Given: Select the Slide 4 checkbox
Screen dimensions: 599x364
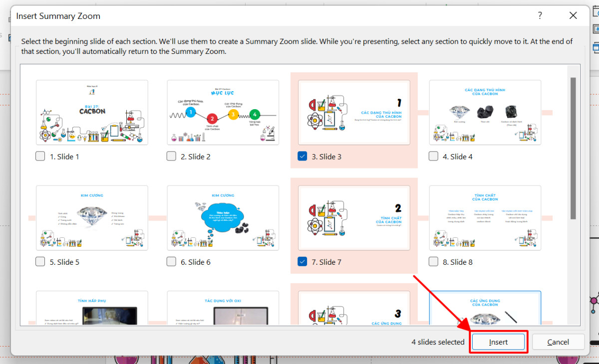Looking at the screenshot, I should pyautogui.click(x=433, y=156).
